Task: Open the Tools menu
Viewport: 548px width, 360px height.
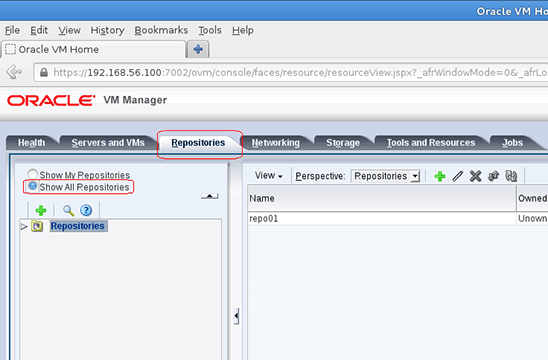Action: click(210, 30)
